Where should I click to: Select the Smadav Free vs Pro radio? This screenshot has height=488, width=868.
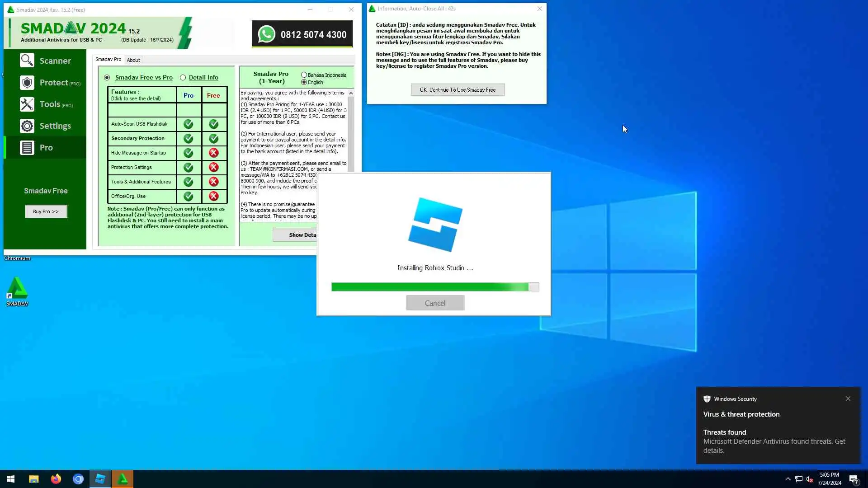coord(107,78)
